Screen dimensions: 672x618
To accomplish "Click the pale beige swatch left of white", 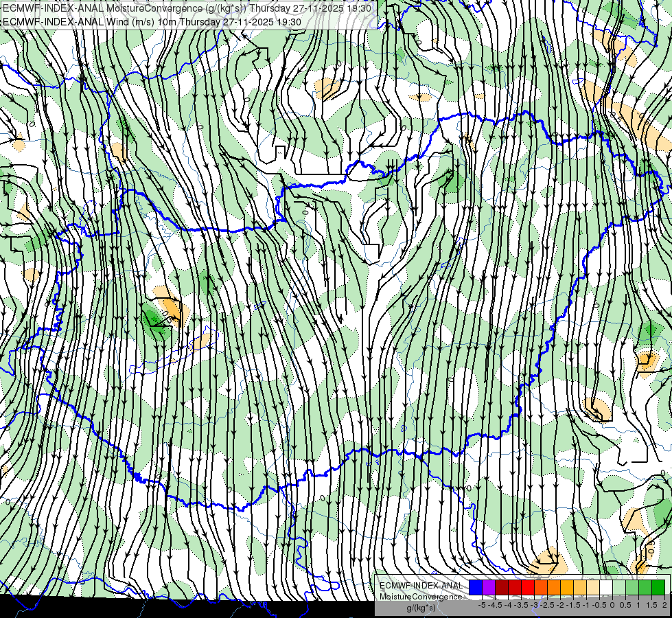I will 593,588.
